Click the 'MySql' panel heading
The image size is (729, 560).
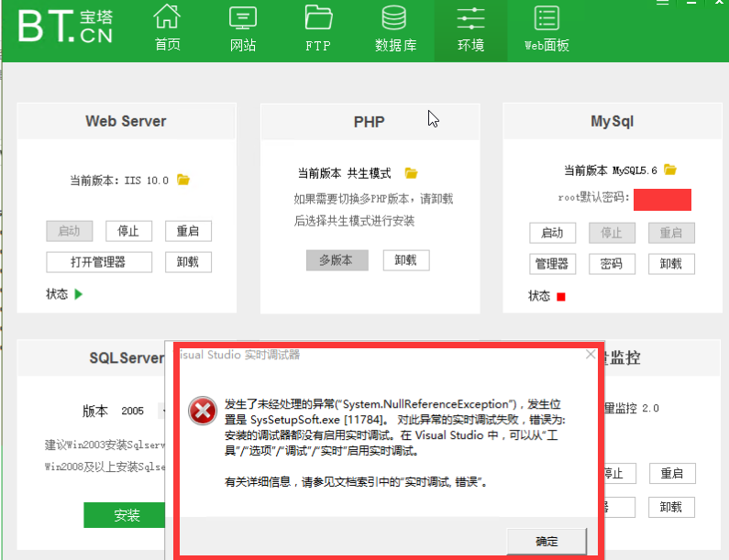tap(612, 121)
